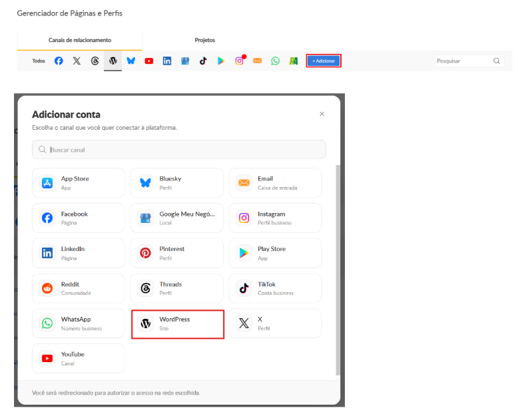Choose the Instagram Perfil business card
This screenshot has height=420, width=518.
pyautogui.click(x=275, y=218)
